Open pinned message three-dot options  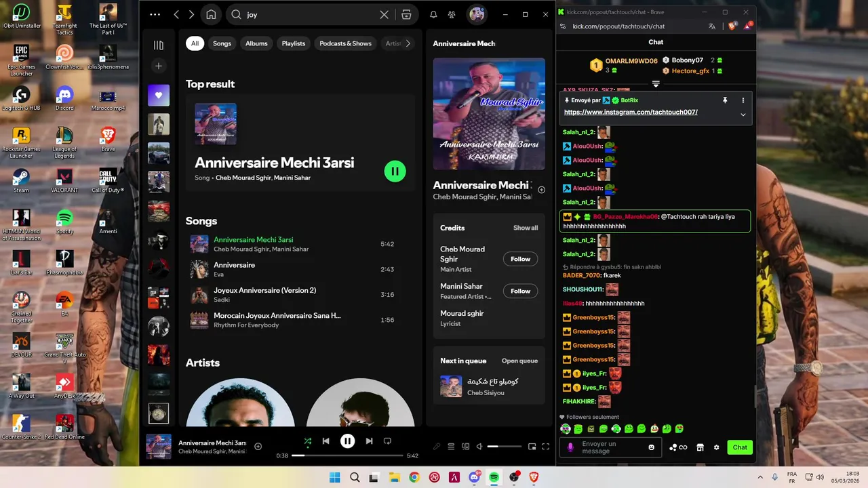click(743, 100)
